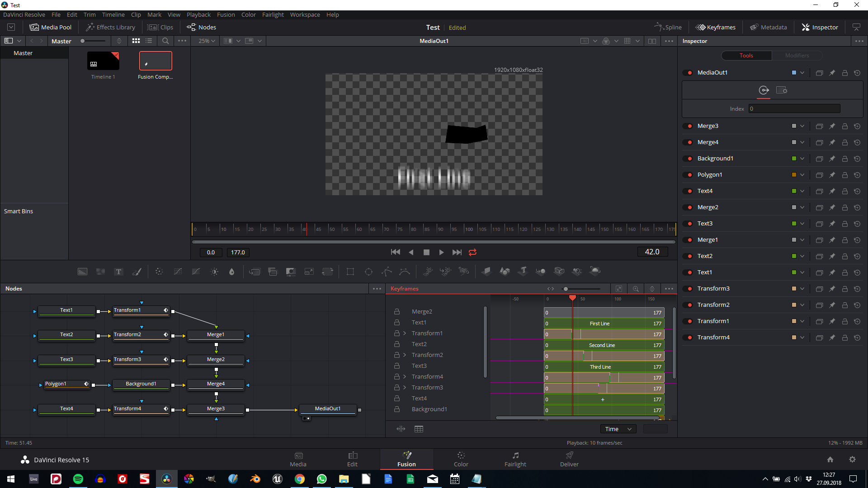This screenshot has width=868, height=488.
Task: Open the Transform4 color dropdown arrow
Action: (802, 338)
